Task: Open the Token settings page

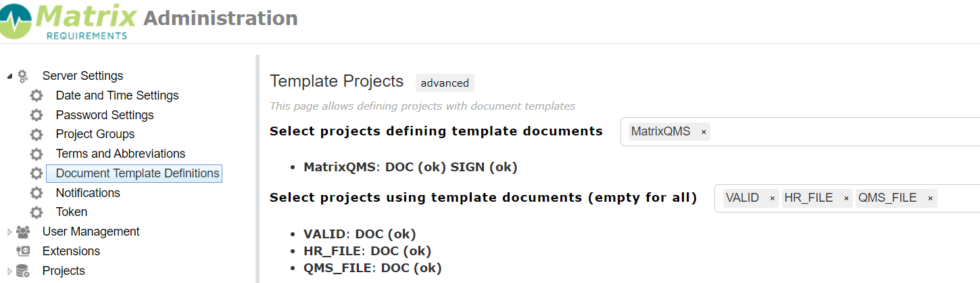Action: point(72,212)
